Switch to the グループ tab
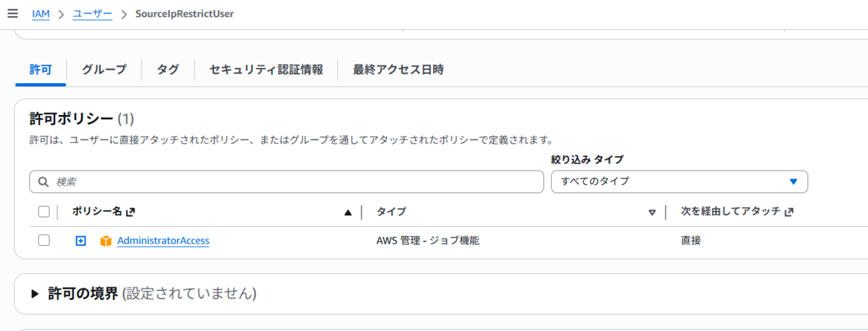Image resolution: width=868 pixels, height=331 pixels. [104, 69]
